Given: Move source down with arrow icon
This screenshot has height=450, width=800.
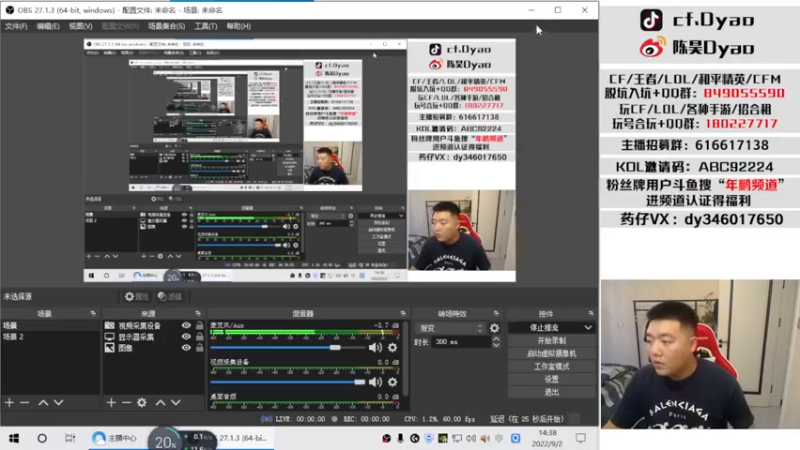Looking at the screenshot, I should pyautogui.click(x=176, y=403).
